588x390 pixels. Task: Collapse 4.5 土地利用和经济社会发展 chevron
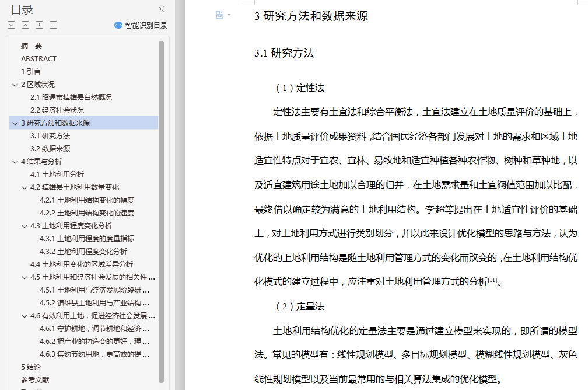(24, 277)
